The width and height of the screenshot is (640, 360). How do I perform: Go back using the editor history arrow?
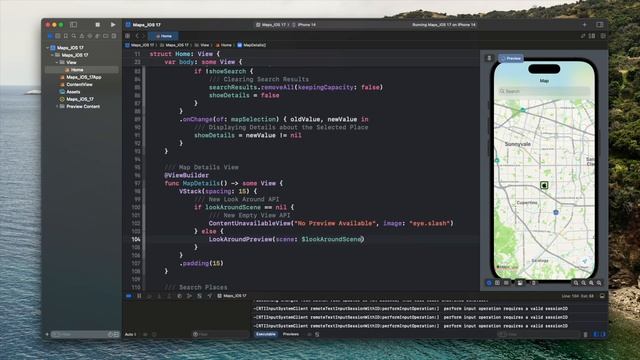tap(138, 36)
